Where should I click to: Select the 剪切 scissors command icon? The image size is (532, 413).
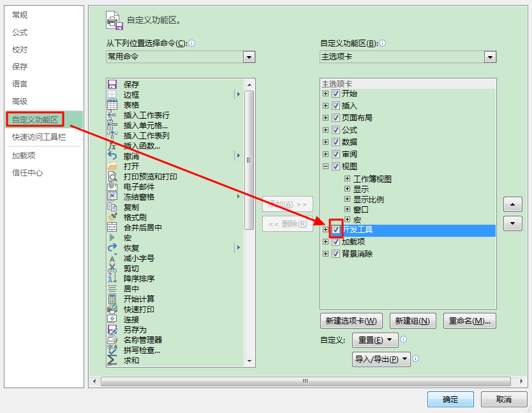pyautogui.click(x=112, y=268)
